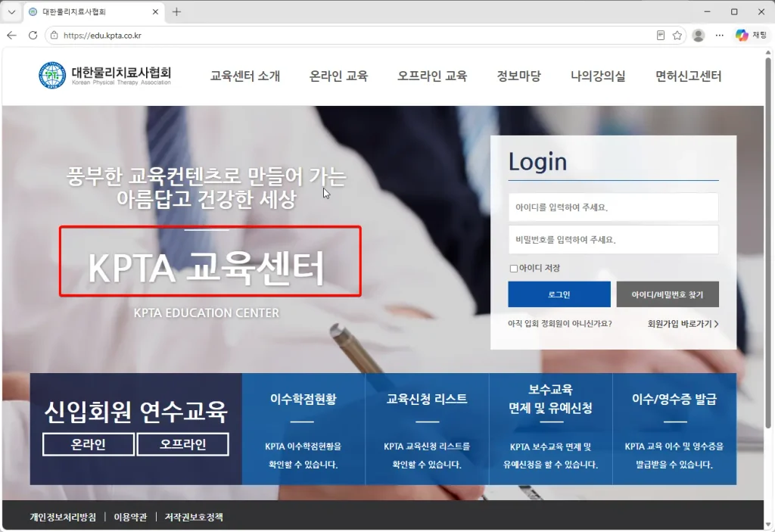The width and height of the screenshot is (775, 532).
Task: Open 정보마당 menu
Action: point(518,76)
